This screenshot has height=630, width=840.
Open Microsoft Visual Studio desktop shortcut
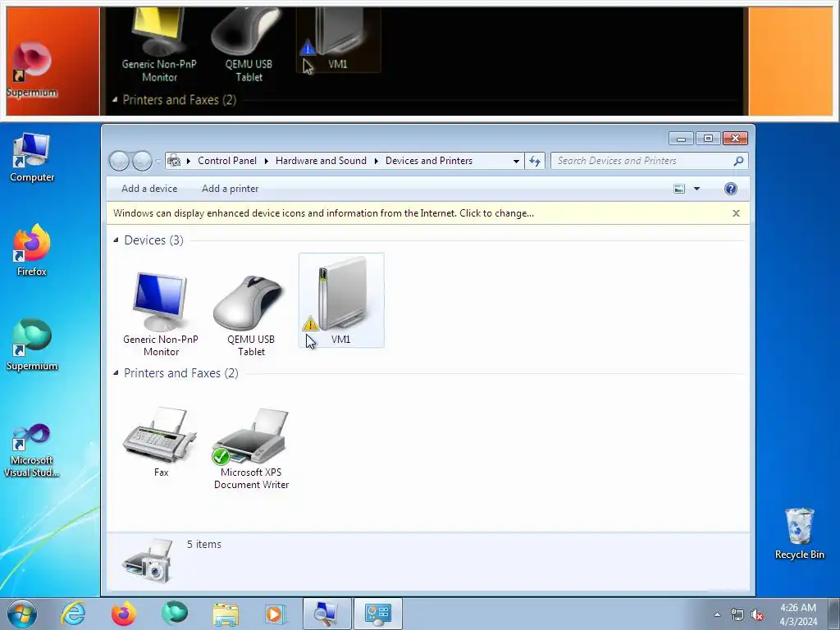32,450
